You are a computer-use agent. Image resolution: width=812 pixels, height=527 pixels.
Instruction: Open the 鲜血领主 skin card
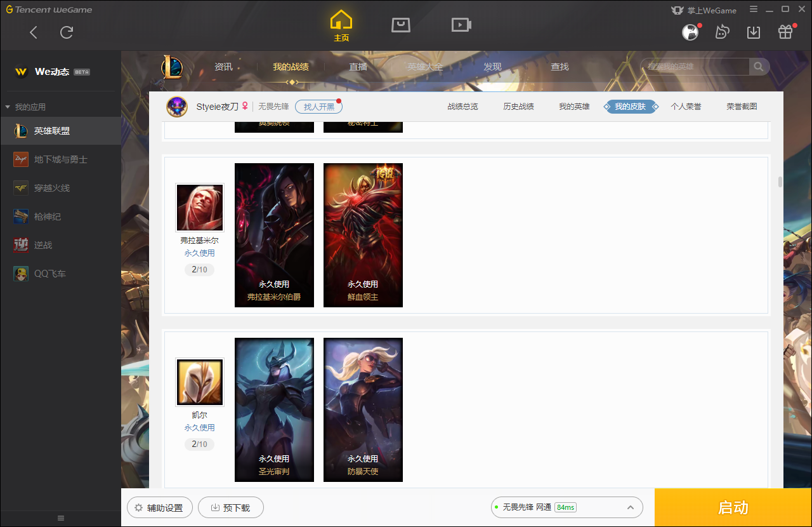point(363,235)
